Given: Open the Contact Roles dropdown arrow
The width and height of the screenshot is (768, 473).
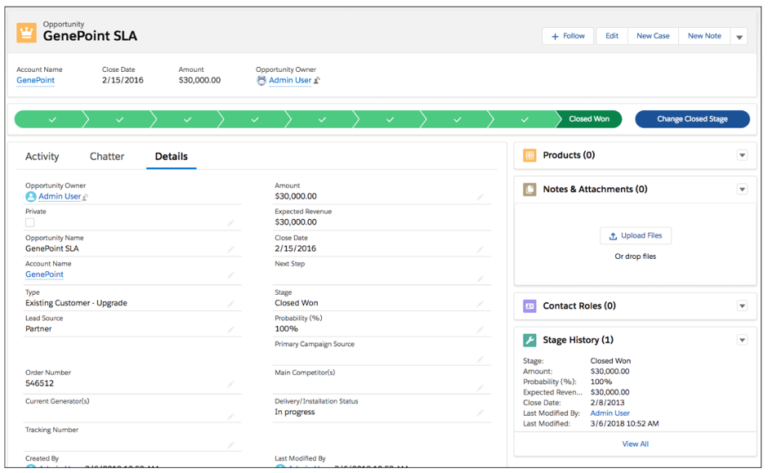Looking at the screenshot, I should 742,306.
